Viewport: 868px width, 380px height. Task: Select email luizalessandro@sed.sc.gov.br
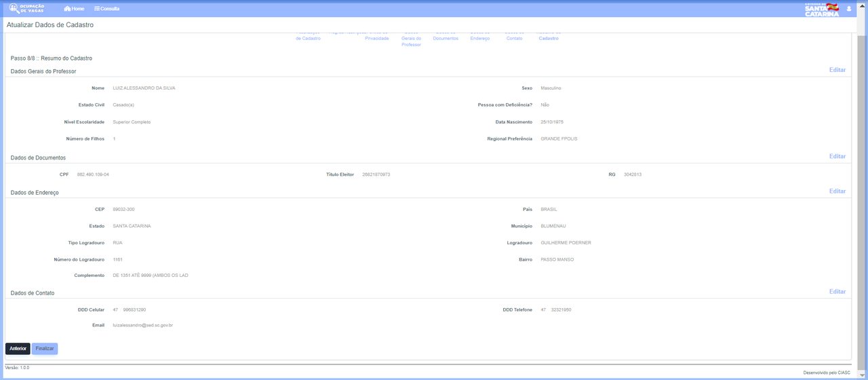(x=142, y=326)
